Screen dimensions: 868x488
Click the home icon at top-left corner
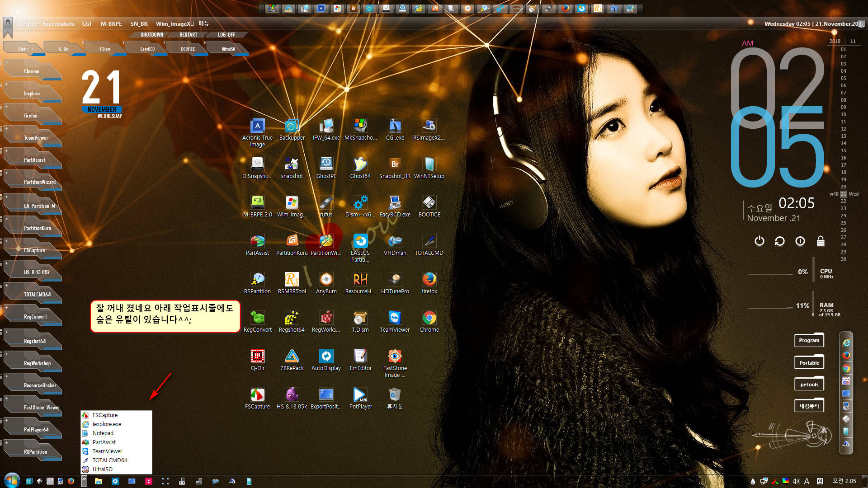pyautogui.click(x=8, y=22)
